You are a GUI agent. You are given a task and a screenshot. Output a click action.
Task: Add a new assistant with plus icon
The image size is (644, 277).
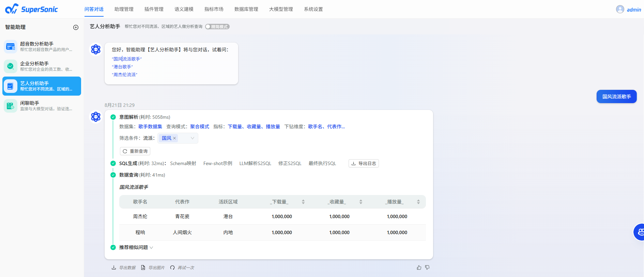pyautogui.click(x=76, y=28)
